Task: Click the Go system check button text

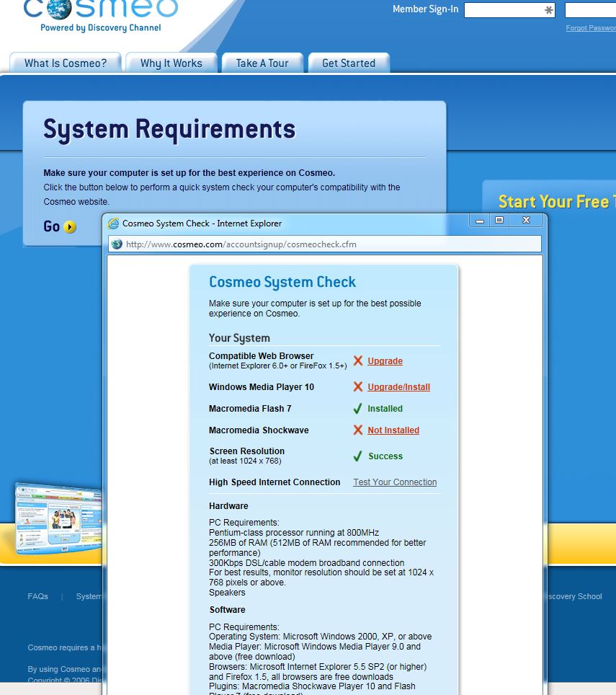Action: 51,226
